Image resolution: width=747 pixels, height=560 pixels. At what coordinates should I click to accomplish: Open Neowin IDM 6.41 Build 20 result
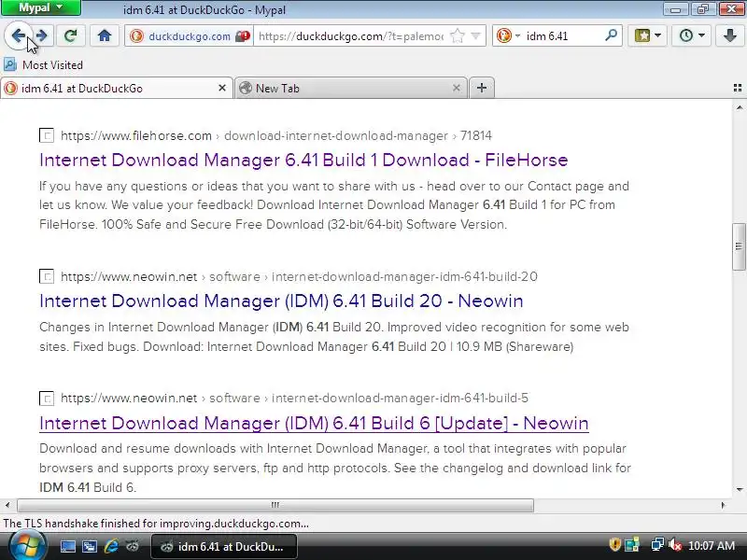281,301
